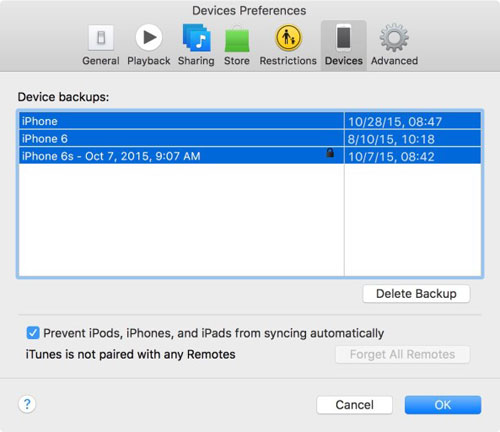Open the Sharing preferences icon

tap(196, 38)
